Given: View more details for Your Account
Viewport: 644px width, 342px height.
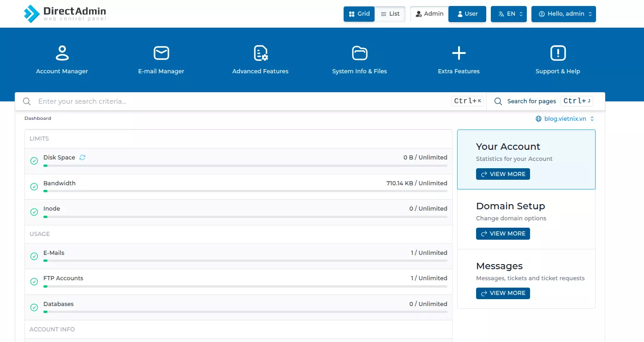Looking at the screenshot, I should point(503,174).
